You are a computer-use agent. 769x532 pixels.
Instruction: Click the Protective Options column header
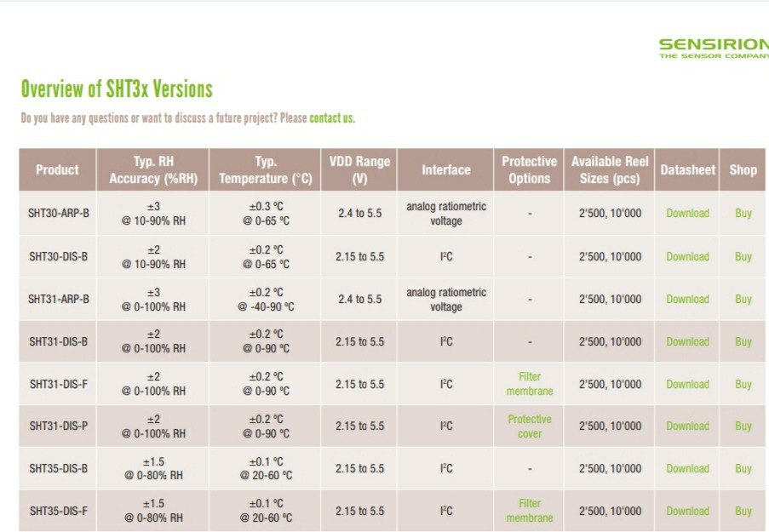(x=529, y=169)
